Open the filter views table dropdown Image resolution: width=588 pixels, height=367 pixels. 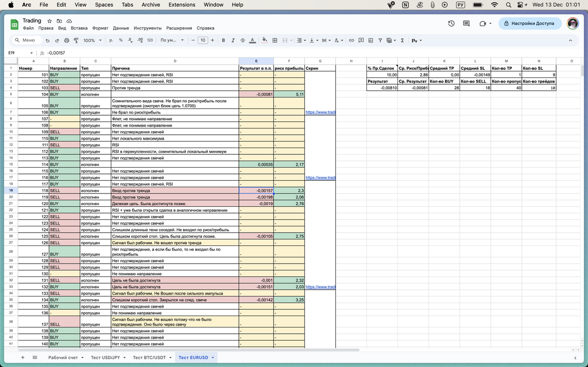click(391, 41)
